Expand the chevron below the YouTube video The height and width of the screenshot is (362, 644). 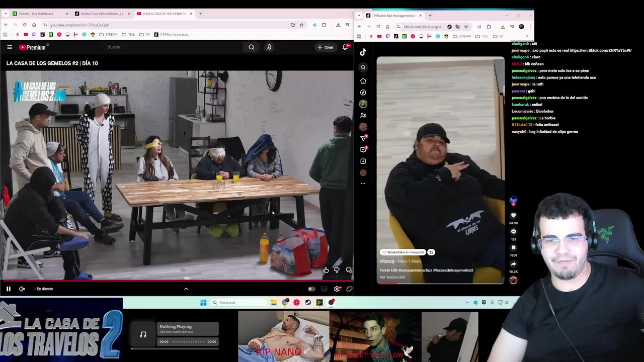pyautogui.click(x=186, y=289)
